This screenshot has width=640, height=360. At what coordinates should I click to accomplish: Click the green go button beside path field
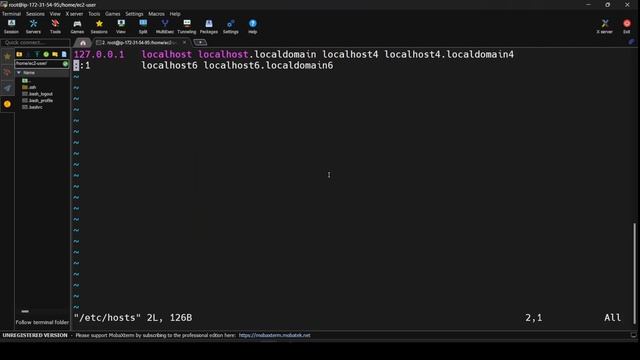click(65, 64)
